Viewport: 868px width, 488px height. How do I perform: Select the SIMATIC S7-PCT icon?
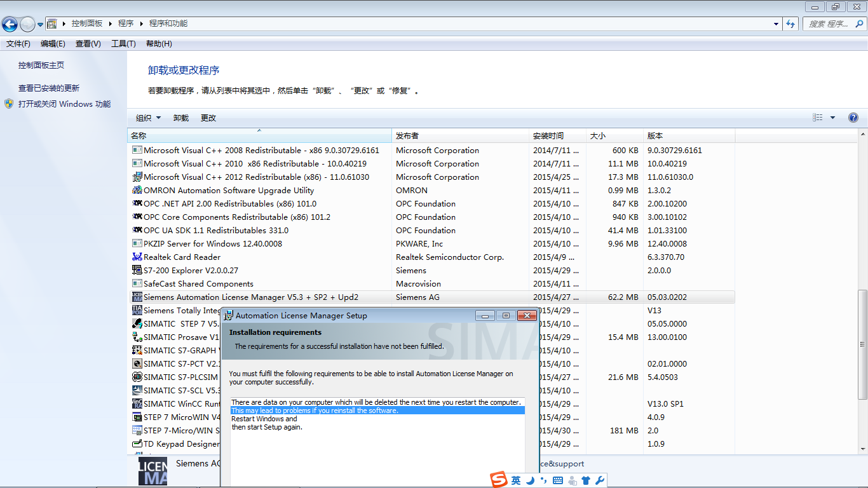137,364
